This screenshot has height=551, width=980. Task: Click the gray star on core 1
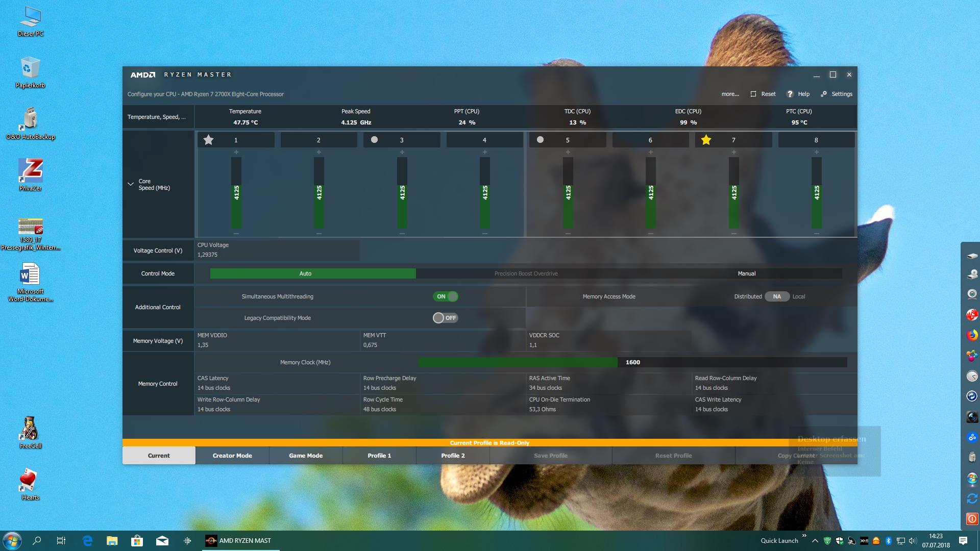pos(208,140)
